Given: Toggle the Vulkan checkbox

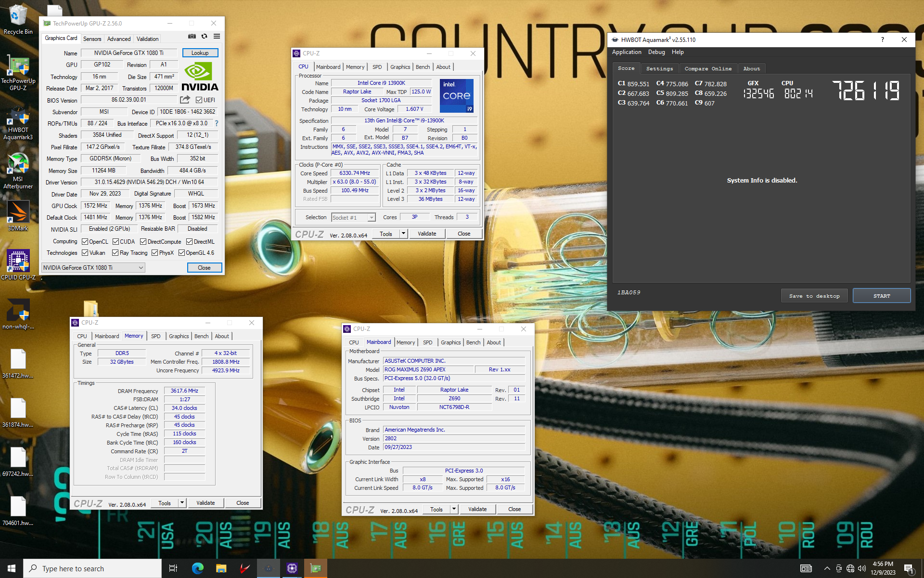Looking at the screenshot, I should (x=85, y=253).
